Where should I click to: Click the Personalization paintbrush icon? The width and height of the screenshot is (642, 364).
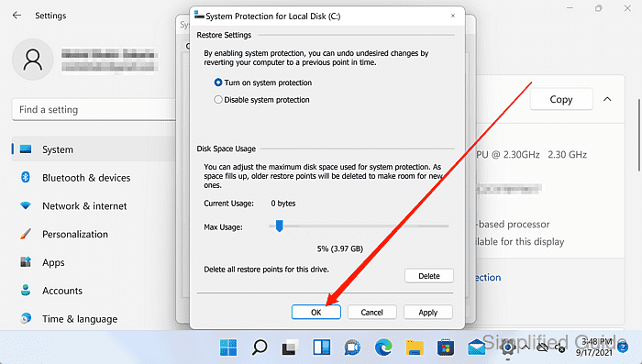(x=26, y=234)
